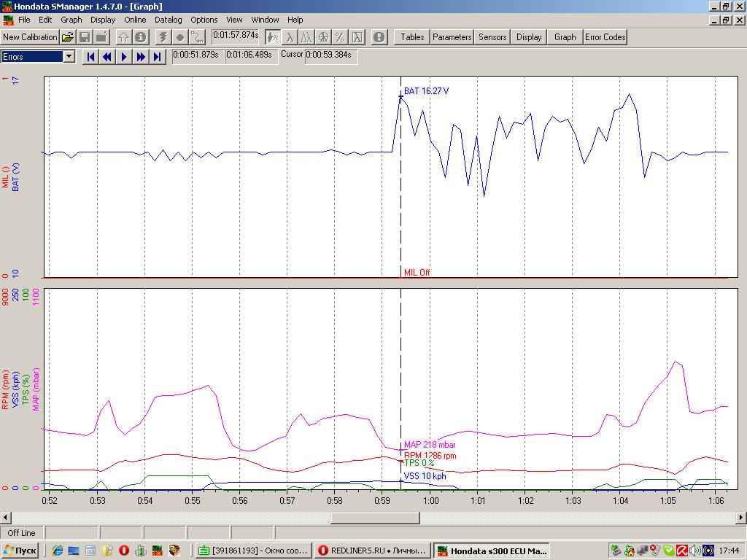The width and height of the screenshot is (747, 560).
Task: Click the graph end time field 0:01:06.489s
Action: [x=250, y=55]
